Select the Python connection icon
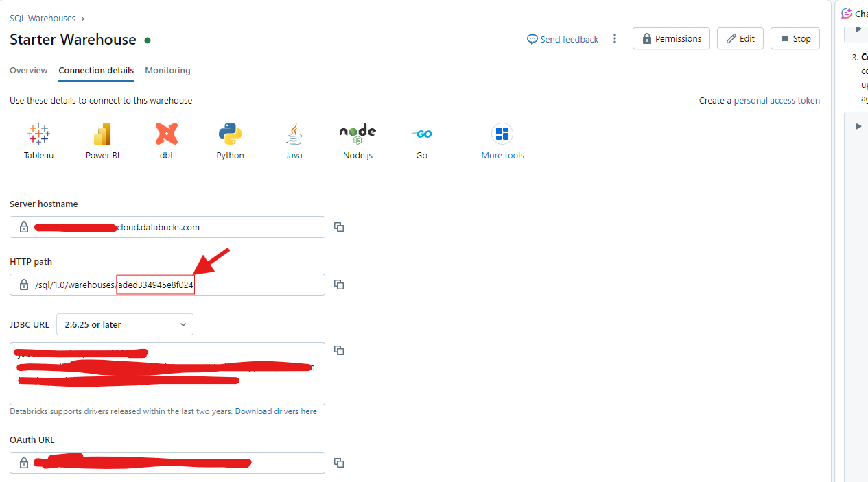This screenshot has width=868, height=482. [x=230, y=141]
